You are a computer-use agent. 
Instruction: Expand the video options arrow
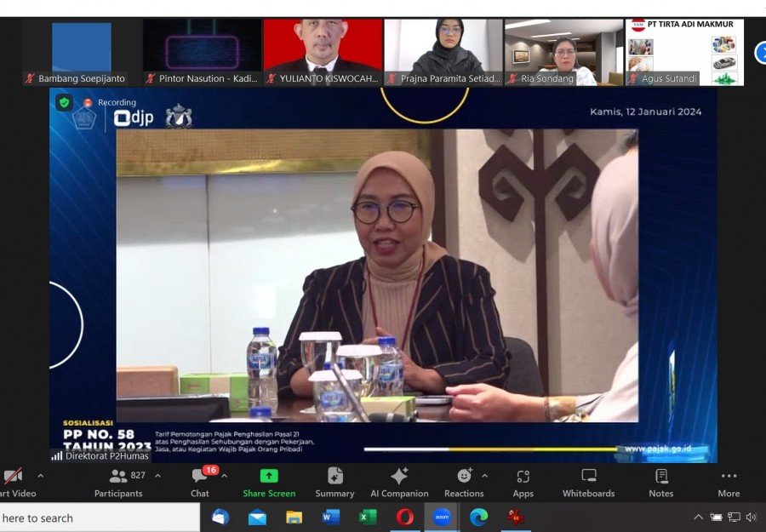click(40, 476)
